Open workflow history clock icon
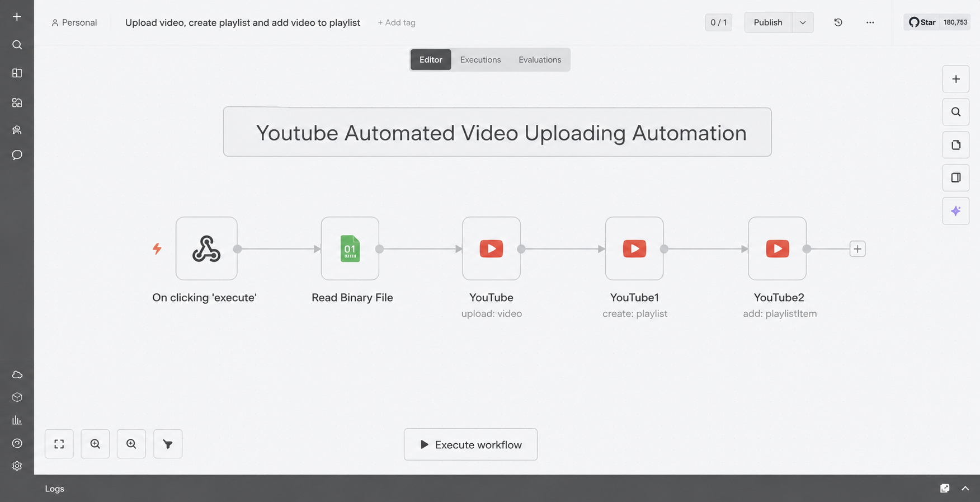 coord(838,22)
